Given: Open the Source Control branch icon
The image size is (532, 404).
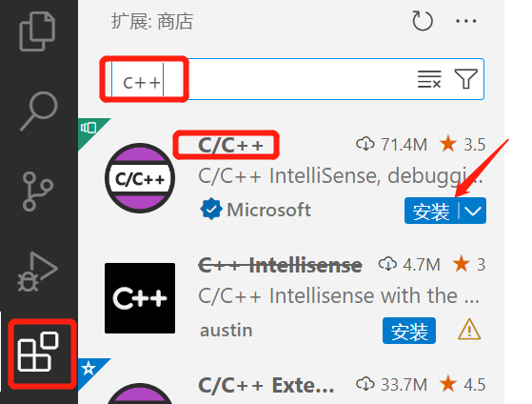Looking at the screenshot, I should (38, 192).
